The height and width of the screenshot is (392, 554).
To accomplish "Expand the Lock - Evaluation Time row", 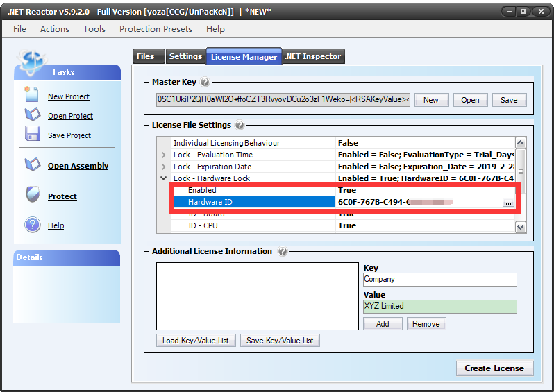I will pyautogui.click(x=163, y=155).
